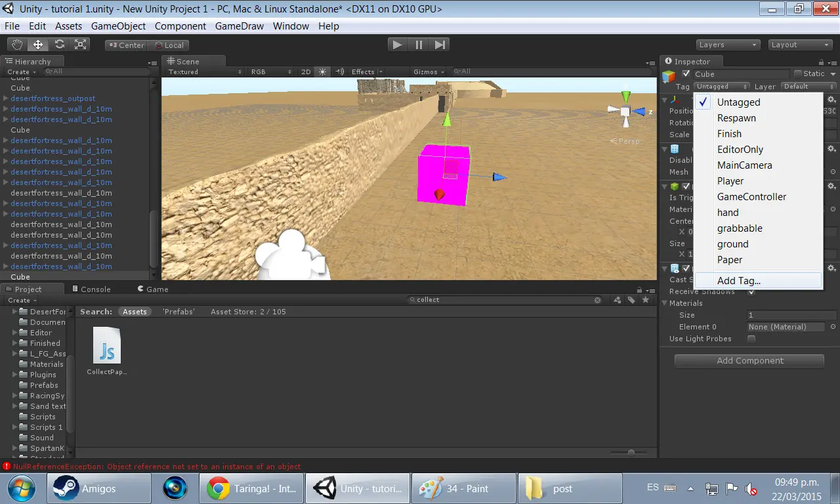Open RGB render mode dropdown

click(x=271, y=72)
